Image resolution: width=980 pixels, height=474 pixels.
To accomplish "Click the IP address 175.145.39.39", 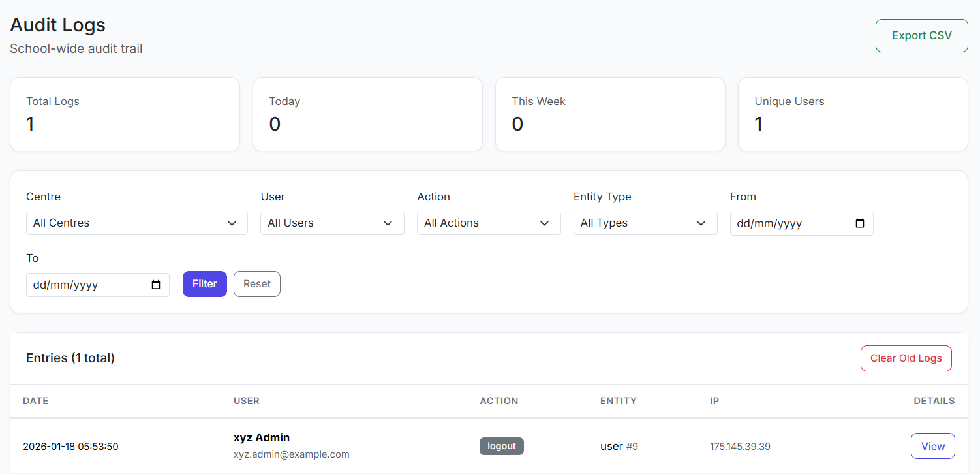I will (x=740, y=447).
